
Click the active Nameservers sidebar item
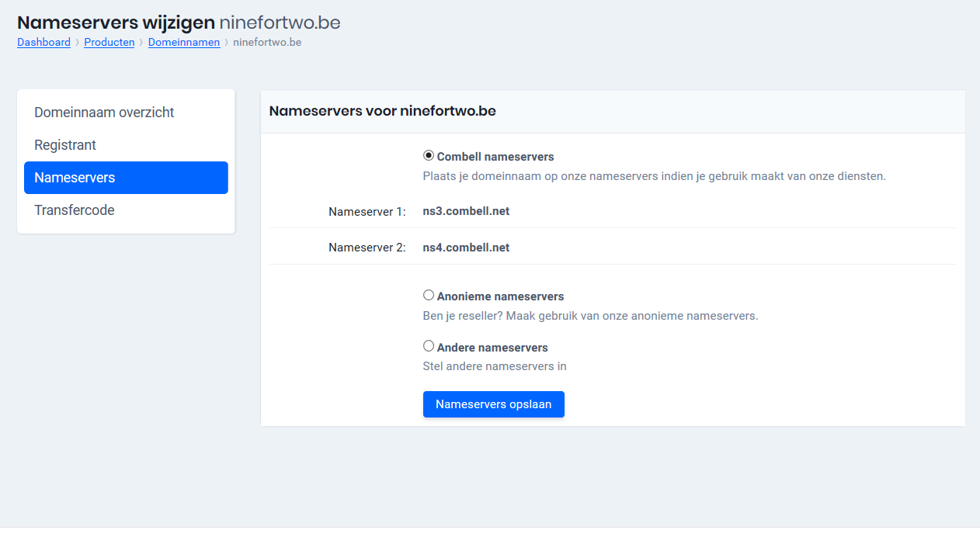(75, 178)
